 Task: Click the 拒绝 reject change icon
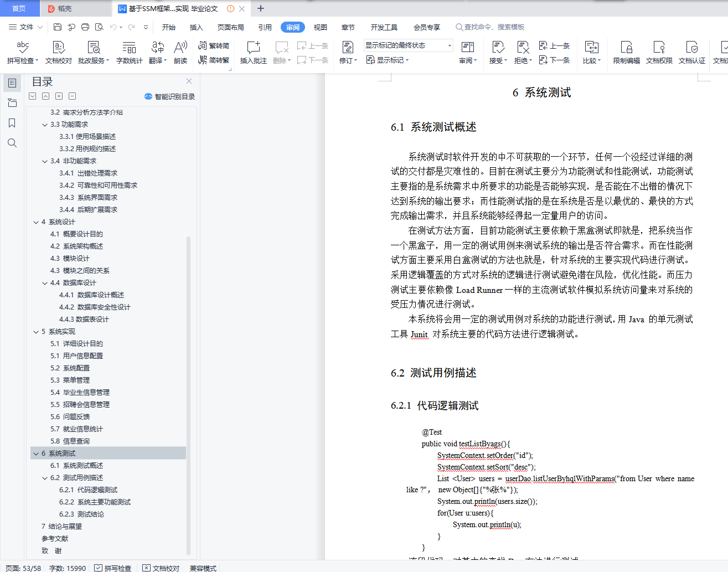[x=523, y=48]
